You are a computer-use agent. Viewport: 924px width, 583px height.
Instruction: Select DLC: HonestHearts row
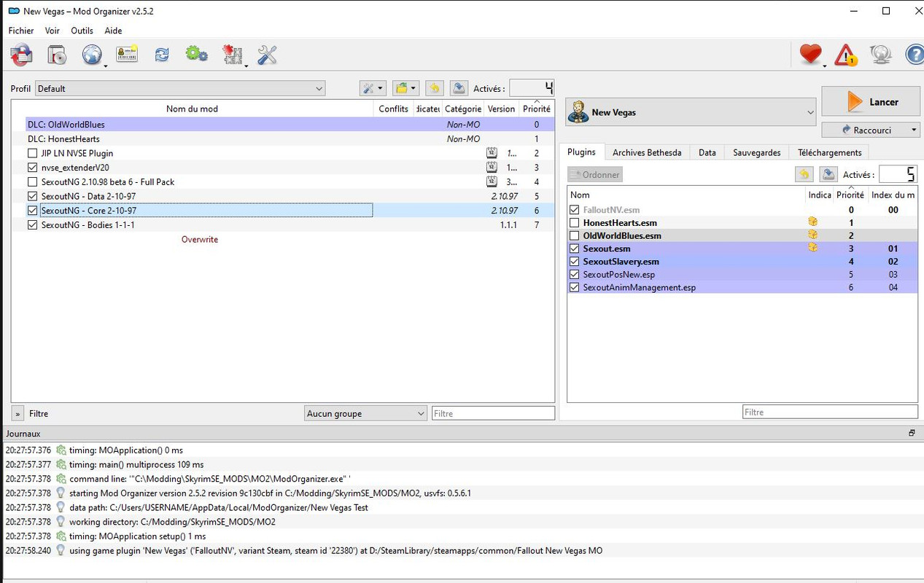[283, 138]
